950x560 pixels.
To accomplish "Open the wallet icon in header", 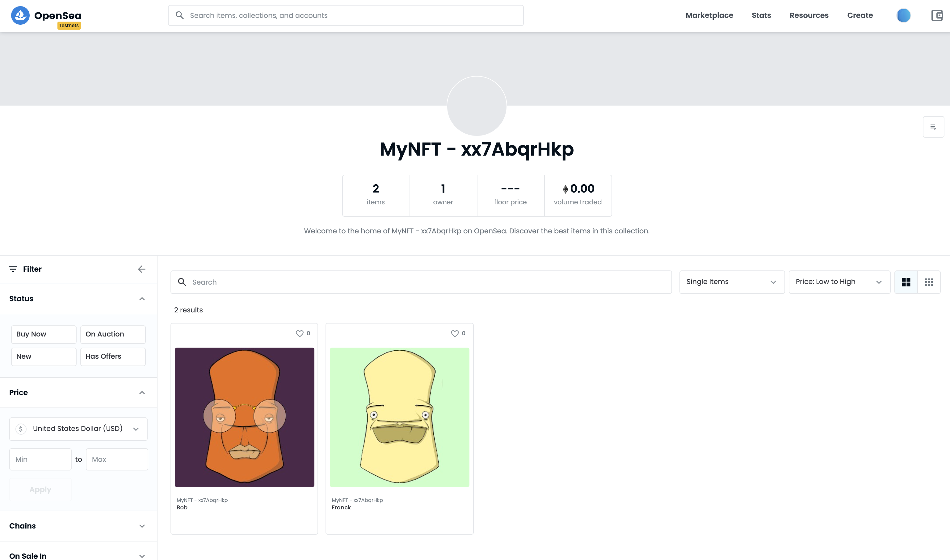I will click(936, 15).
